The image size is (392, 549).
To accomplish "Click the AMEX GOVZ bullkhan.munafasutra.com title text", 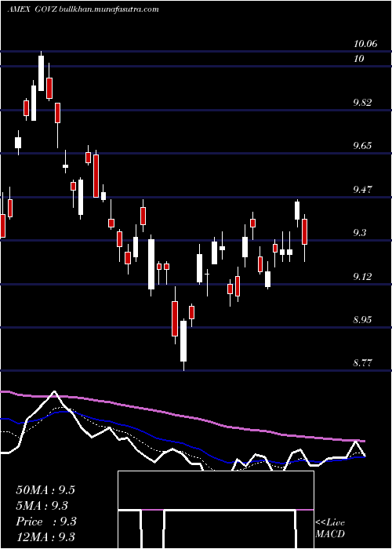I will click(x=83, y=9).
